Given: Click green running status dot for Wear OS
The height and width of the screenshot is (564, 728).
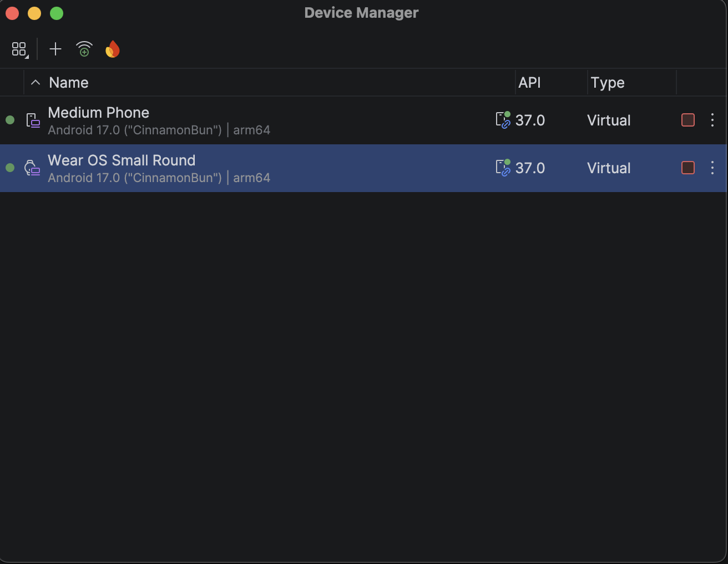Looking at the screenshot, I should (x=10, y=168).
